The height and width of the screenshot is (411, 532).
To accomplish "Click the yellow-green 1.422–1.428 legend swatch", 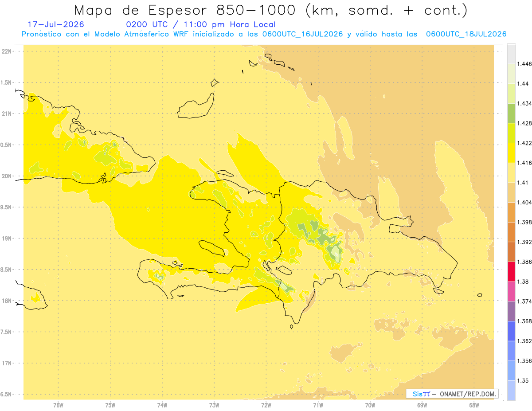I will (511, 133).
